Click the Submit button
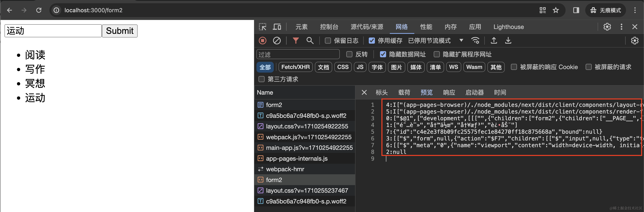The image size is (644, 212). pyautogui.click(x=119, y=31)
